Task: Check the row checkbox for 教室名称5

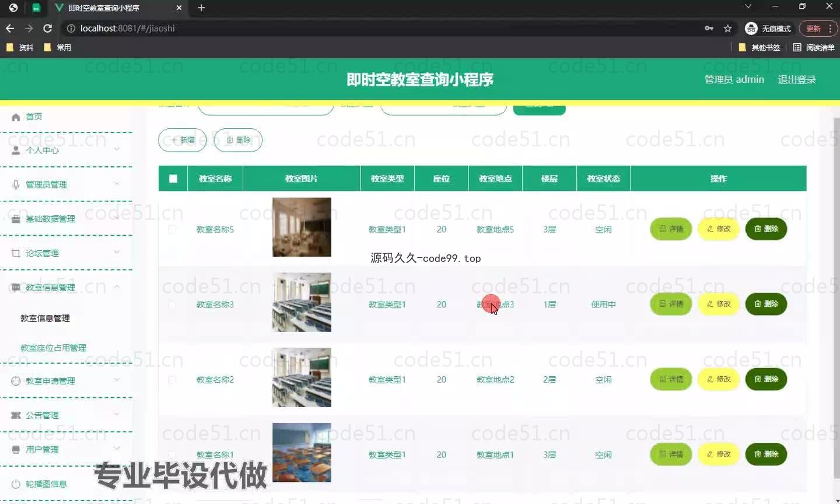Action: [x=172, y=230]
